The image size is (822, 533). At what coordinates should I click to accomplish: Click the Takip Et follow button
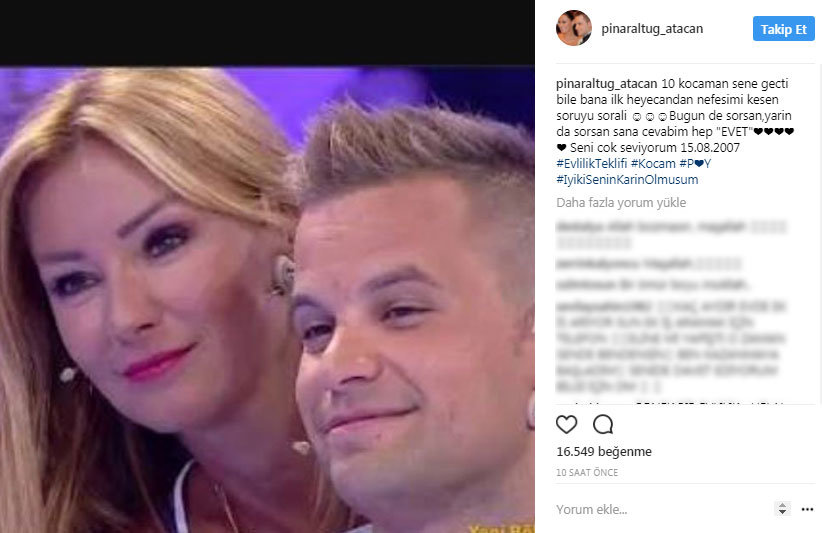[784, 29]
